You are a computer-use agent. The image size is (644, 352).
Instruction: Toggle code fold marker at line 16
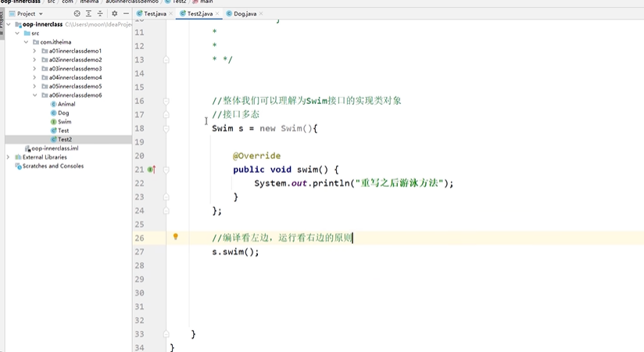166,101
